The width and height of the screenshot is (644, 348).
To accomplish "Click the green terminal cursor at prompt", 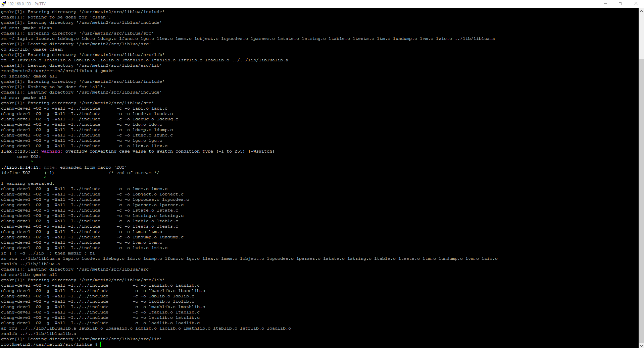I will pyautogui.click(x=102, y=344).
